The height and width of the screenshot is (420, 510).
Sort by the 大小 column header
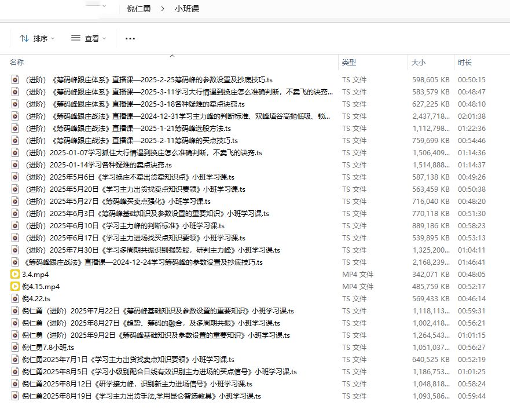coord(418,63)
